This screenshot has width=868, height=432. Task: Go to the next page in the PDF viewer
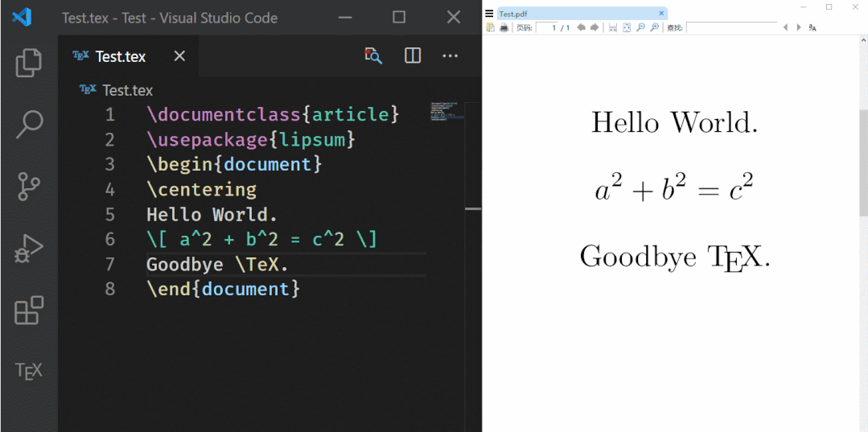(594, 27)
